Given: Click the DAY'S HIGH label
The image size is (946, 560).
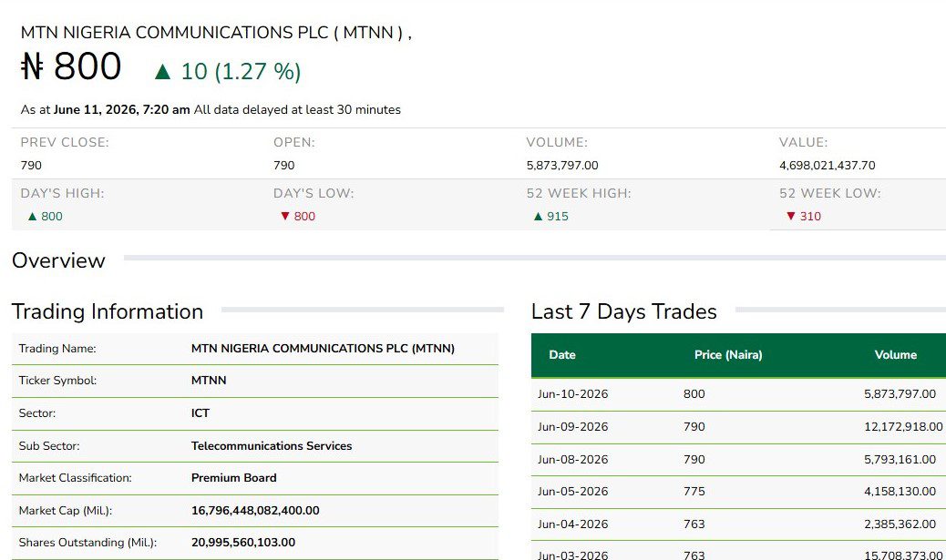Looking at the screenshot, I should point(62,194).
